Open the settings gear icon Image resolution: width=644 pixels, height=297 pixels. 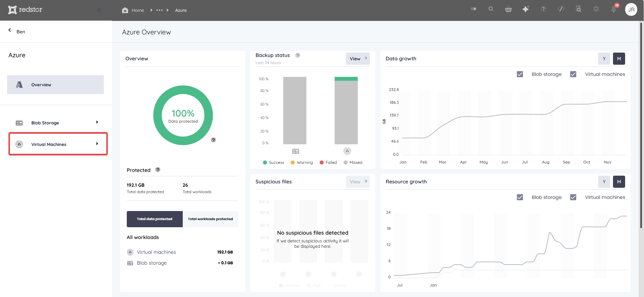point(596,9)
